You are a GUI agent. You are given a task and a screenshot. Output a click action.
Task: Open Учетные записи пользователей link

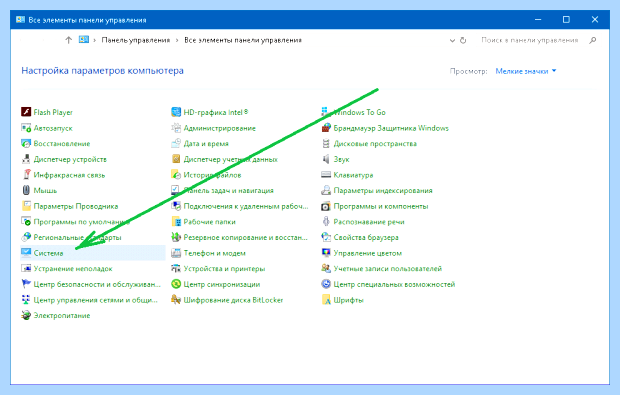388,268
